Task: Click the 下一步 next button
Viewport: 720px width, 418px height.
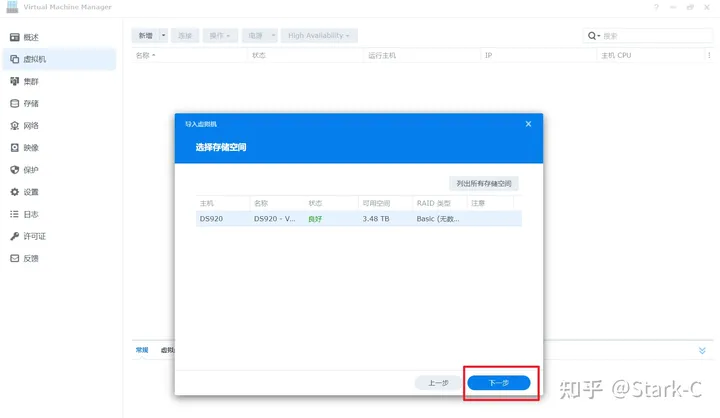Action: (498, 383)
